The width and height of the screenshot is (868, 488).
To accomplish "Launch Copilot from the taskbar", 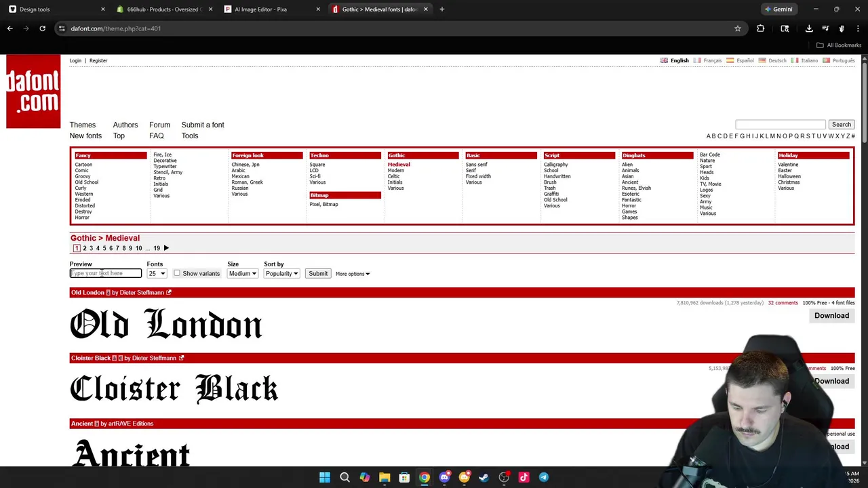I will click(364, 477).
